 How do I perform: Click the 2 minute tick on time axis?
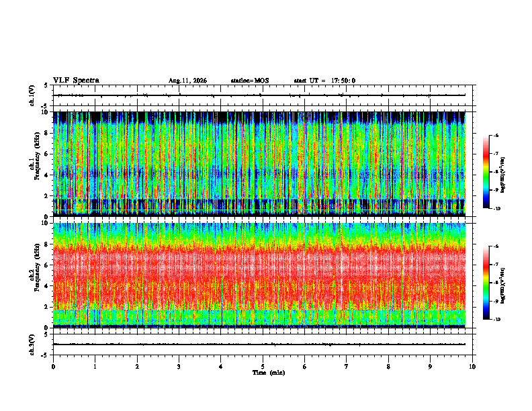tap(137, 367)
